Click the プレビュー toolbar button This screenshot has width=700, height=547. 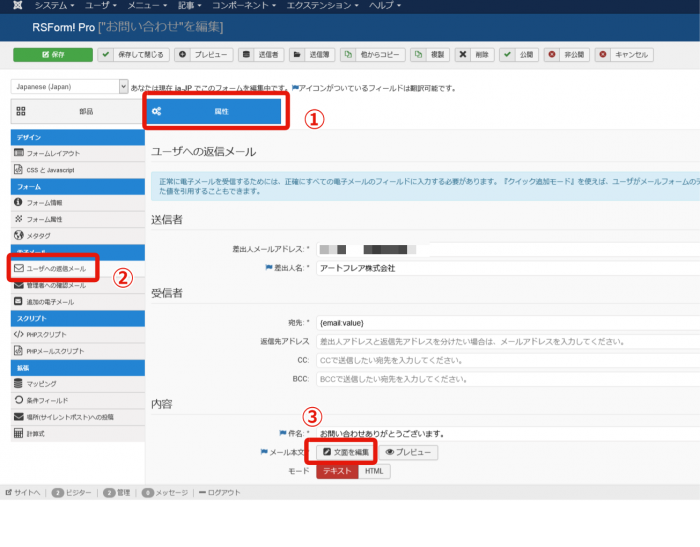tap(204, 54)
